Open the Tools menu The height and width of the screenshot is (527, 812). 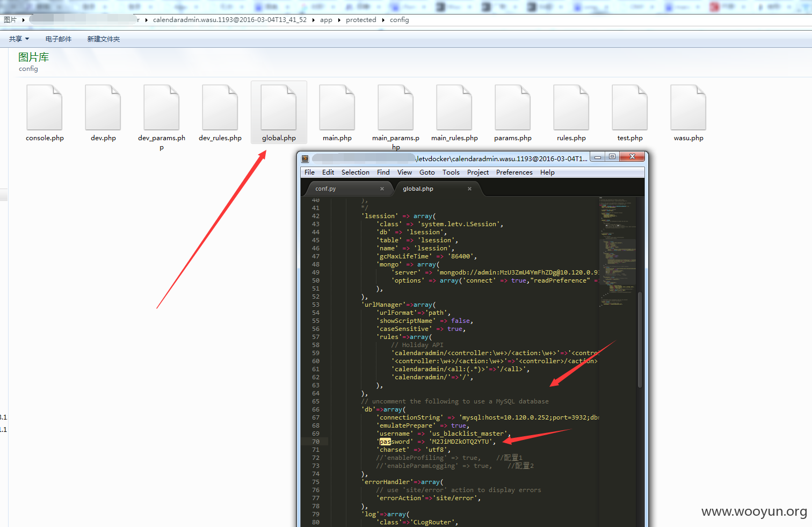451,172
